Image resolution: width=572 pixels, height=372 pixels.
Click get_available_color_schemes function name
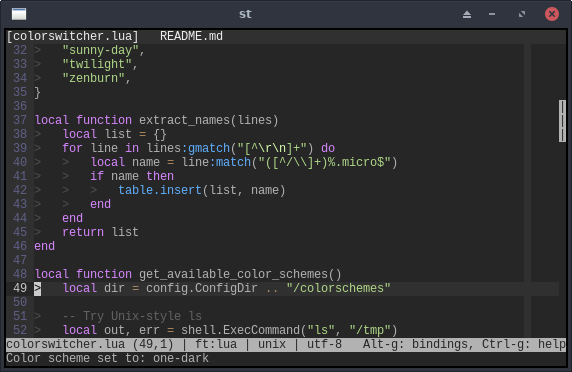pyautogui.click(x=233, y=274)
